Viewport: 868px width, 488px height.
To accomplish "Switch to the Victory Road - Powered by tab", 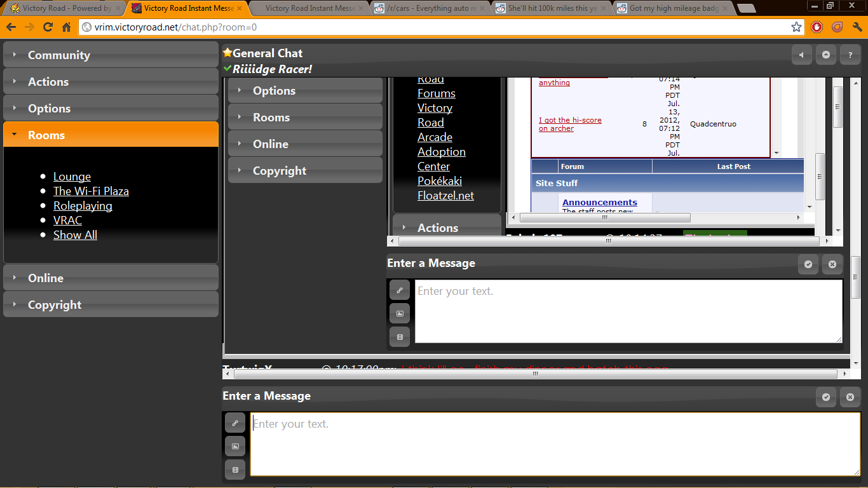I will pos(64,8).
